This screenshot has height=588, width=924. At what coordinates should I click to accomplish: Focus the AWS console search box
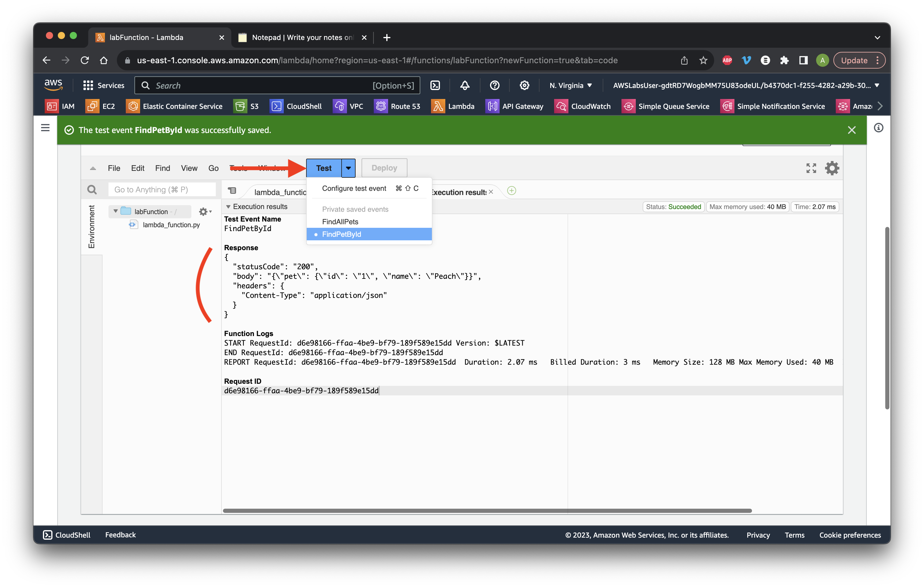coord(277,85)
